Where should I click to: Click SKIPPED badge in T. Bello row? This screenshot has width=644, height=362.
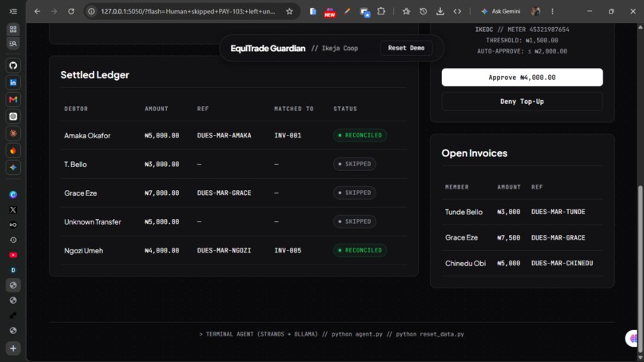pyautogui.click(x=355, y=164)
